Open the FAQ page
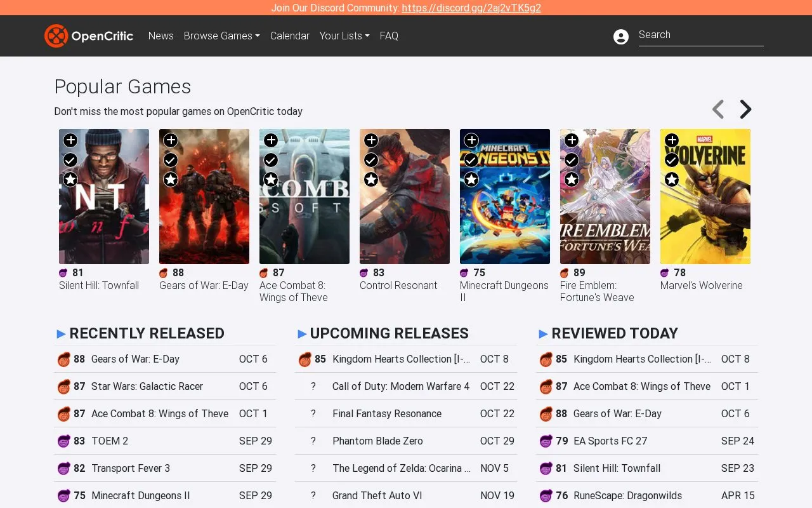 pos(389,36)
